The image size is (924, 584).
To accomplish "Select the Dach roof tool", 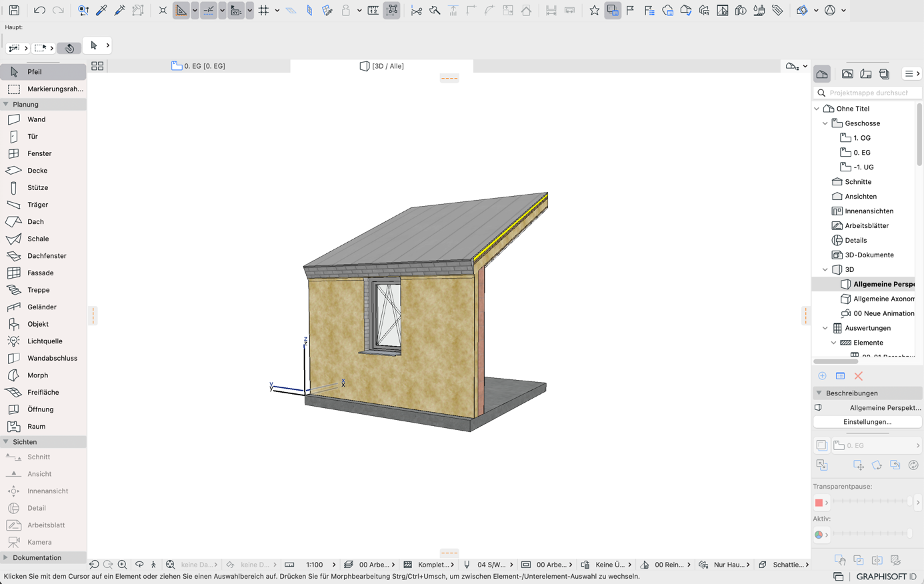I will pos(43,221).
